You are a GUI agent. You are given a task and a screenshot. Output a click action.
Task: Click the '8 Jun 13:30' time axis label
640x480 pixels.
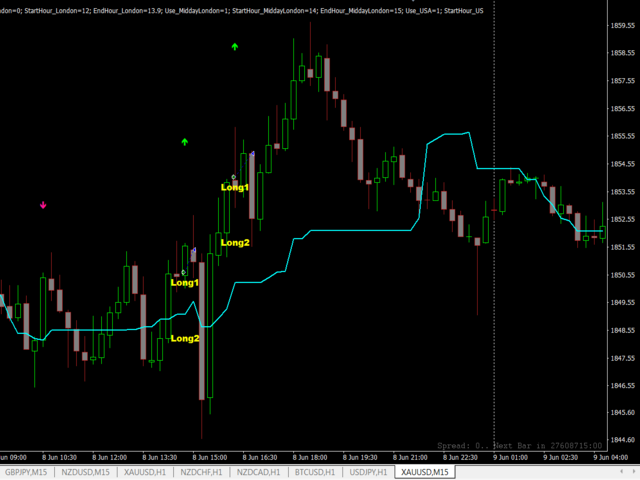click(160, 458)
